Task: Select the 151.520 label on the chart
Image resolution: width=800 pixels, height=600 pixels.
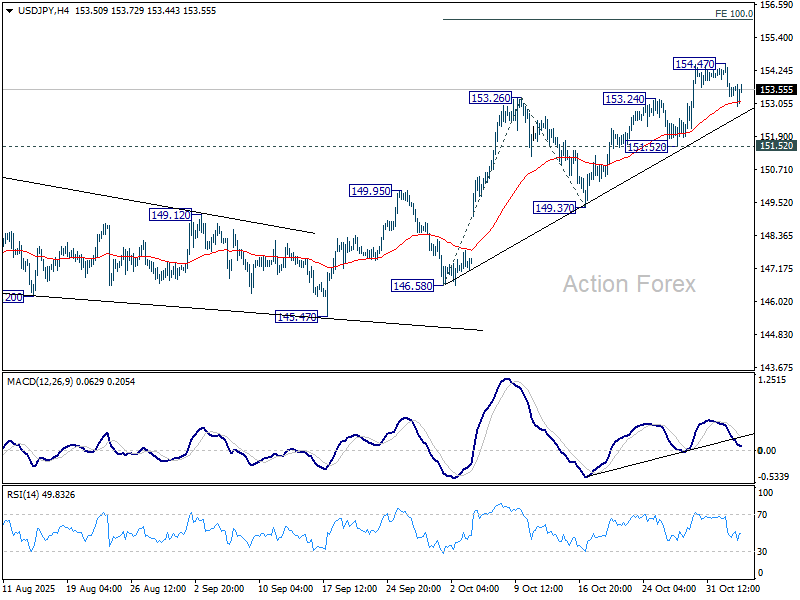Action: [x=646, y=147]
